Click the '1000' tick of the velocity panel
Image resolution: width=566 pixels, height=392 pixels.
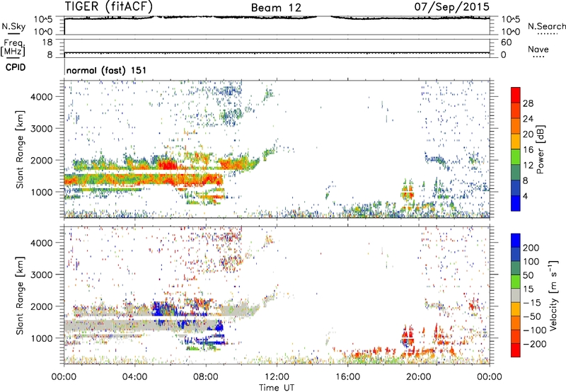click(41, 338)
